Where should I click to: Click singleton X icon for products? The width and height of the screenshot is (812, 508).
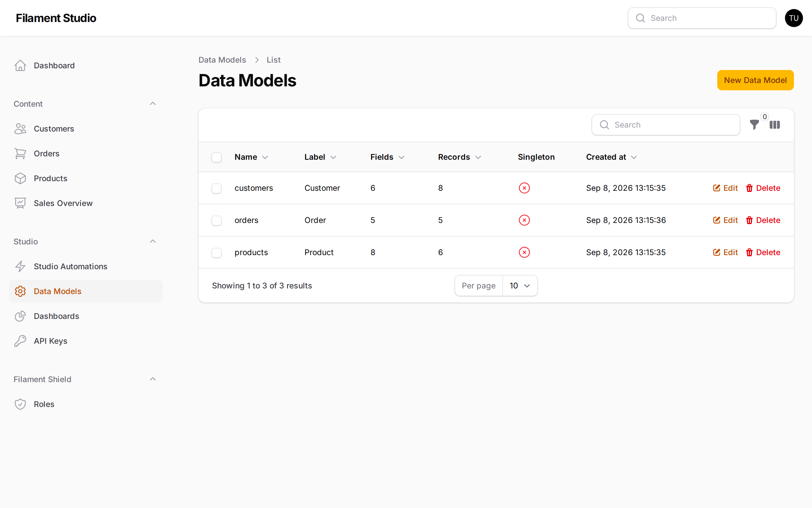(x=524, y=252)
